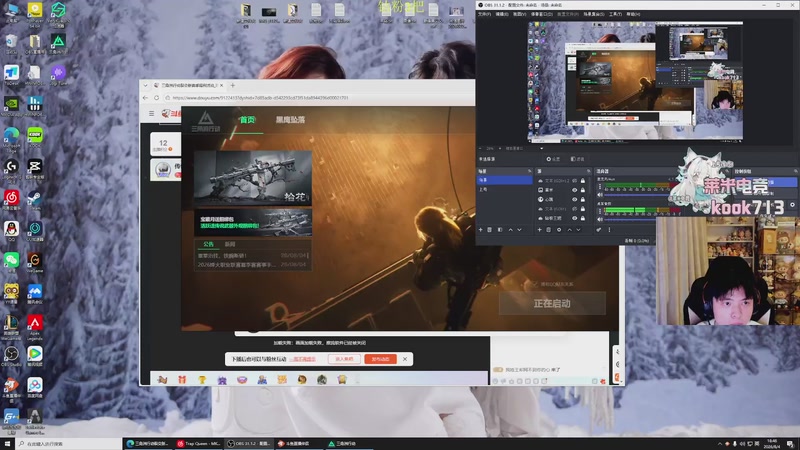Open 桌面音频 channel options dots

(x=600, y=211)
